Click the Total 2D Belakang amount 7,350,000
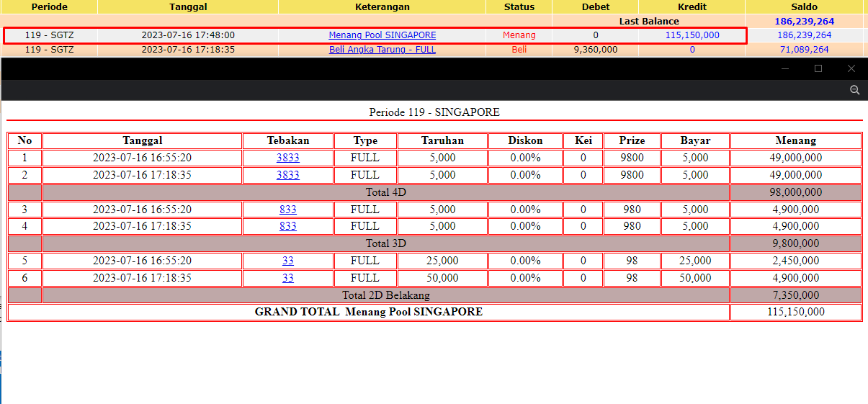This screenshot has height=404, width=868. 796,295
